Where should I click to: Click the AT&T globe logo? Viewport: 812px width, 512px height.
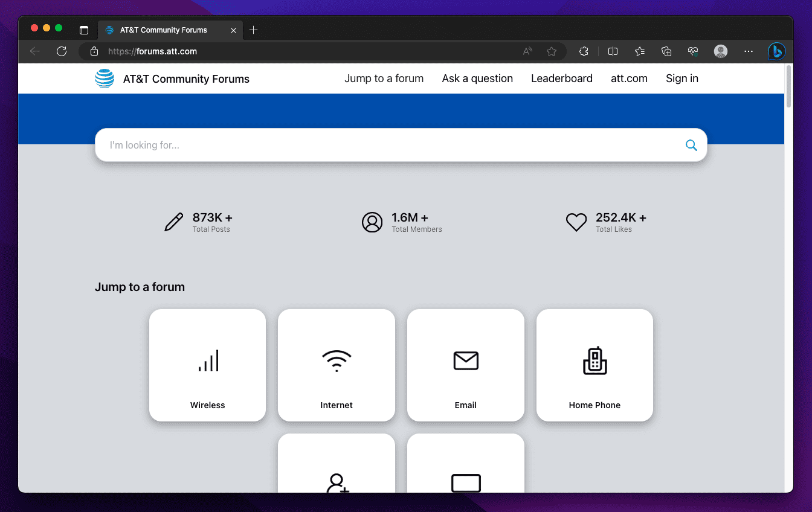(x=105, y=78)
